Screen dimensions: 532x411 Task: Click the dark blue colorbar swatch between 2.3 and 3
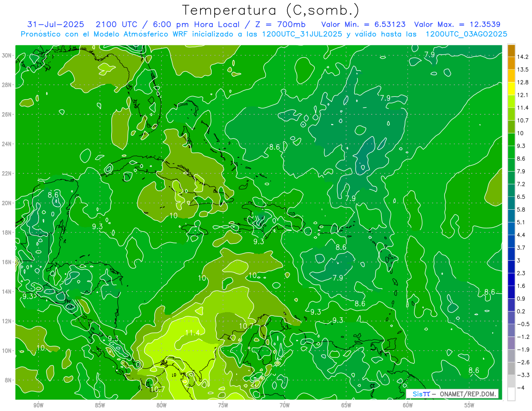[511, 267]
